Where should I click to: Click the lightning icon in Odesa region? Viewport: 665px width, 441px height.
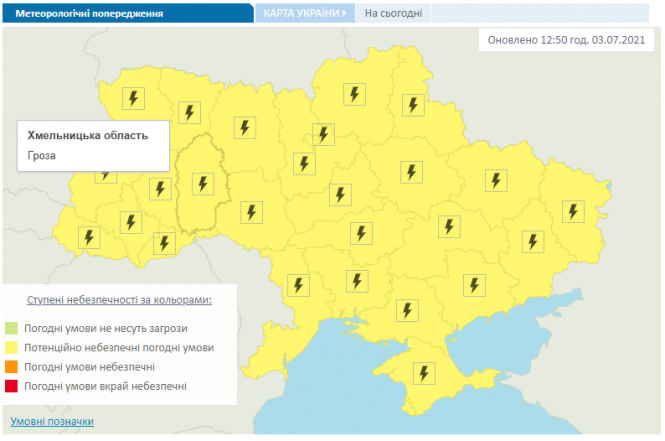pyautogui.click(x=296, y=284)
